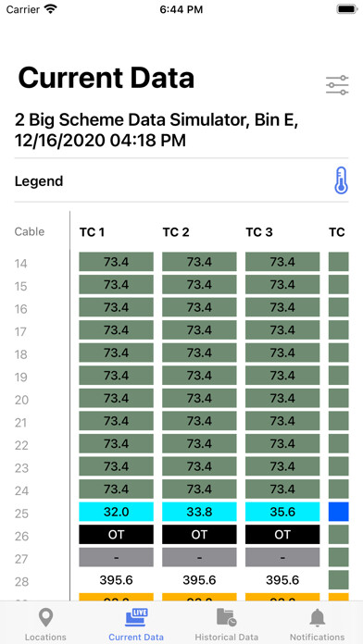This screenshot has height=644, width=363.
Task: Open Locations tab pin icon
Action: coord(45,617)
